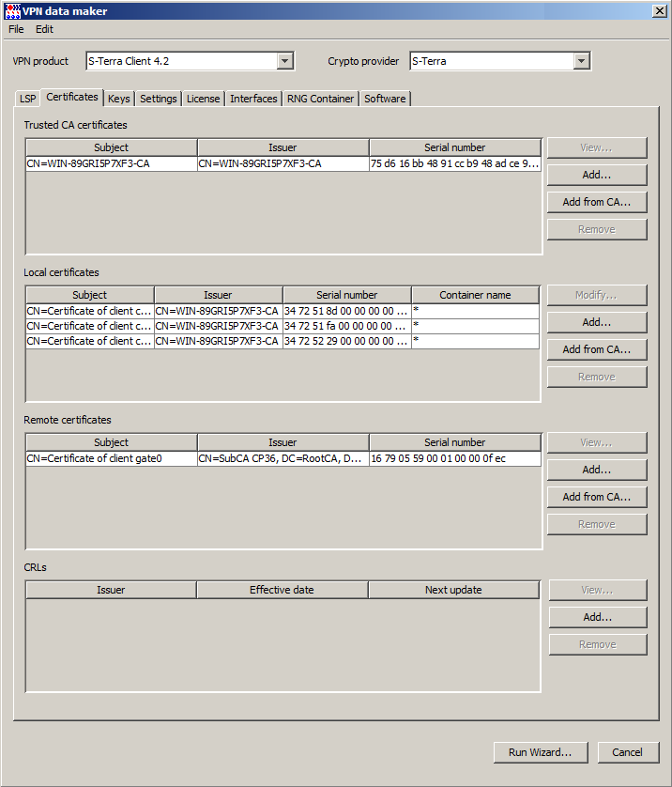Screen dimensions: 672x787
Task: Close the VPN data maker window
Action: pyautogui.click(x=660, y=11)
